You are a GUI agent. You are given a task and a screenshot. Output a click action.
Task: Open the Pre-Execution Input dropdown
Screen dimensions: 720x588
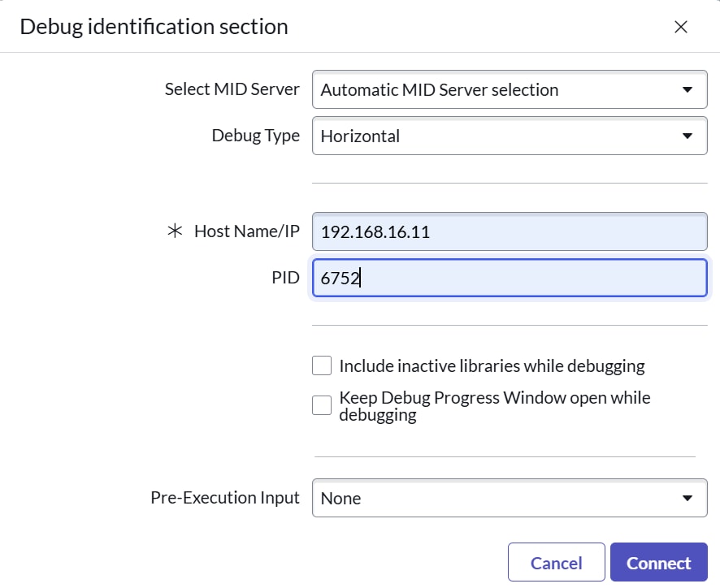pyautogui.click(x=510, y=498)
